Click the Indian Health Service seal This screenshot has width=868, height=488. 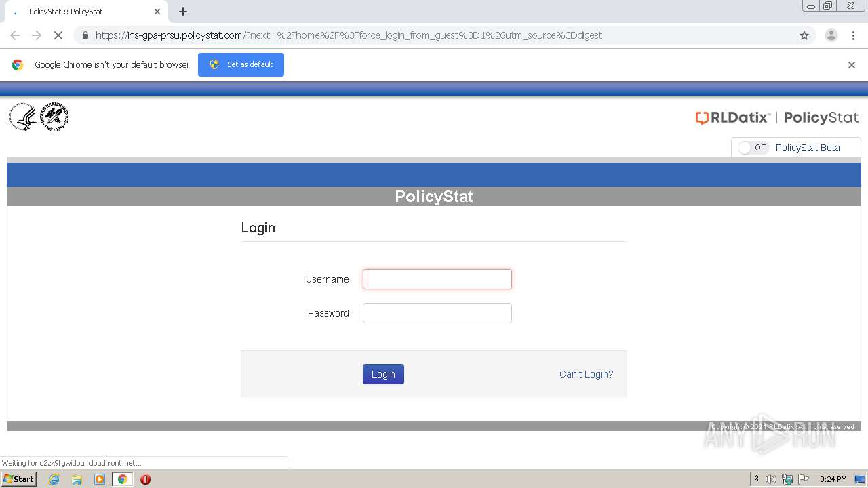coord(55,117)
